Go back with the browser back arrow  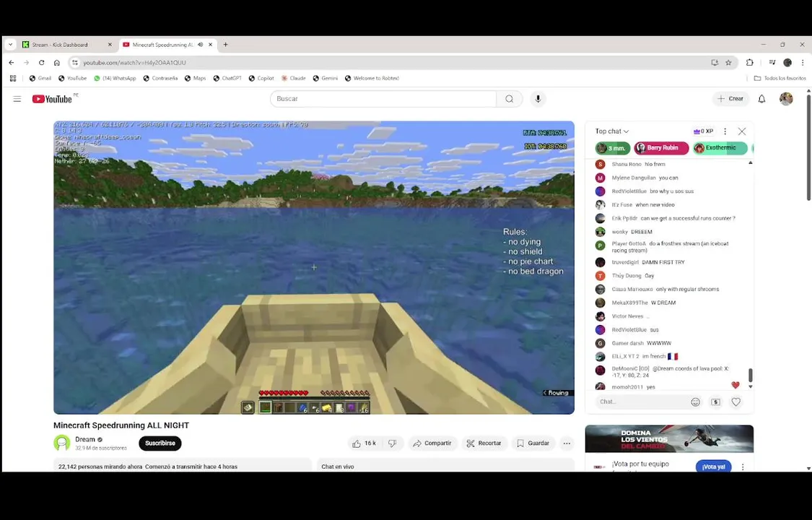tap(12, 63)
